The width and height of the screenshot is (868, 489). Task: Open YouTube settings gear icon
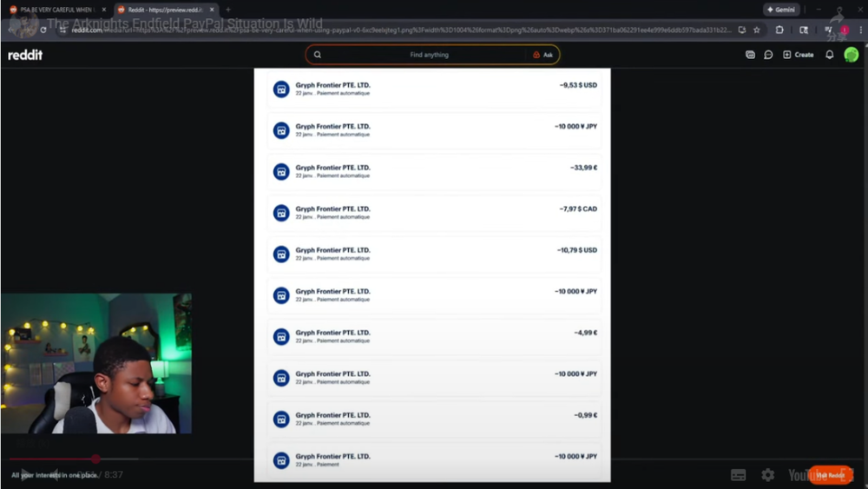point(768,474)
